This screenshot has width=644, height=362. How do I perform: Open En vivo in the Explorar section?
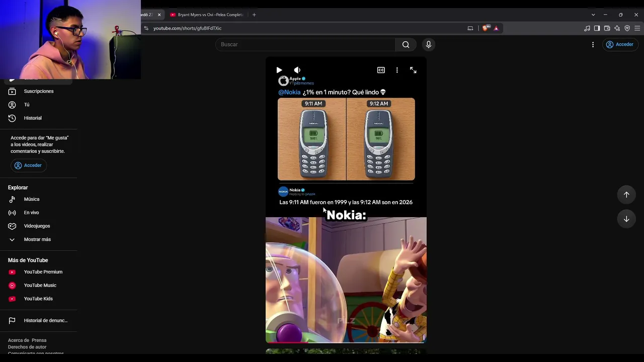tap(39, 213)
